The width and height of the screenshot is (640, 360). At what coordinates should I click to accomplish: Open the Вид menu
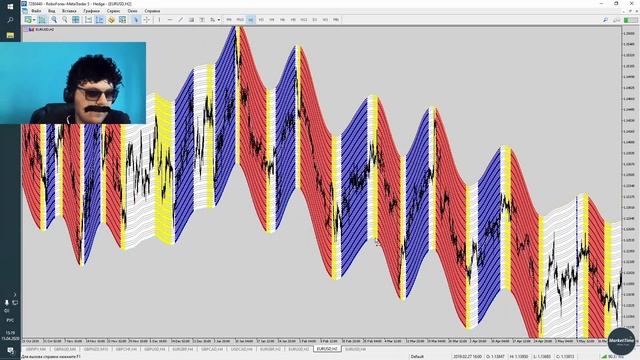pyautogui.click(x=51, y=11)
